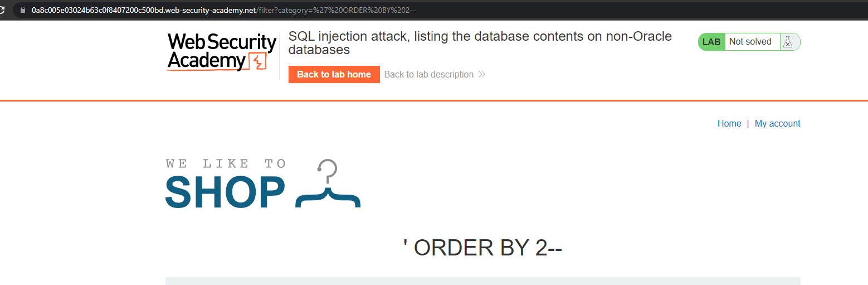Click the gray content panel below the heading
The image size is (868, 285).
coord(482,281)
